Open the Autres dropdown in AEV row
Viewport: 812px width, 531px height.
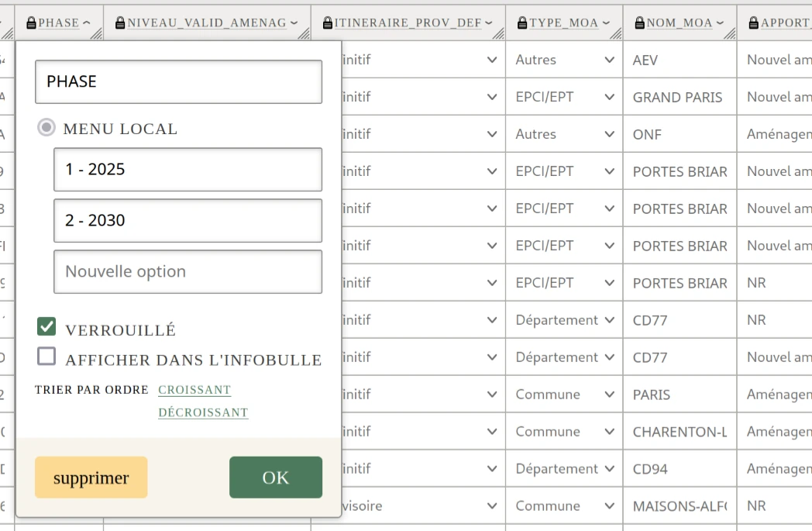(x=564, y=60)
